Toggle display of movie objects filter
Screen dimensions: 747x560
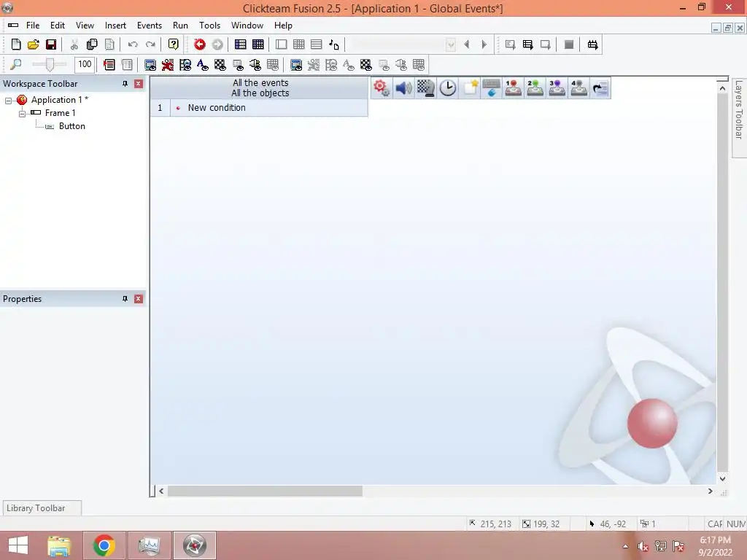[x=185, y=64]
